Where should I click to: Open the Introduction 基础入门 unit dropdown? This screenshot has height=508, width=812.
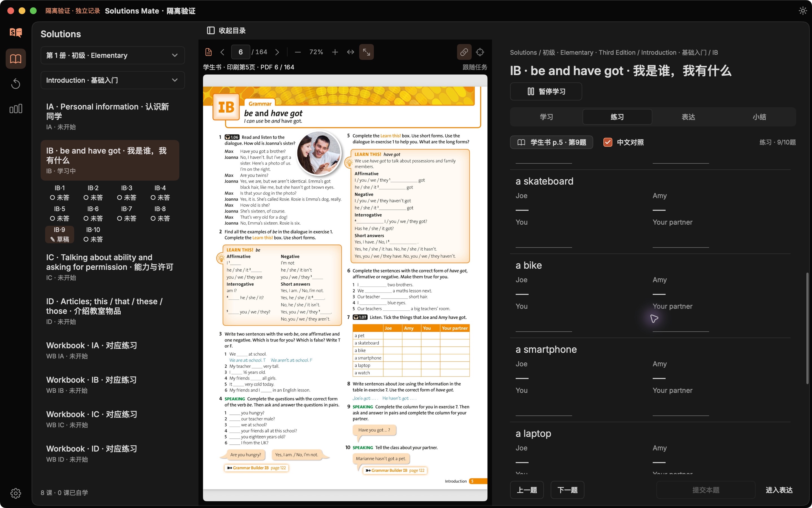112,80
